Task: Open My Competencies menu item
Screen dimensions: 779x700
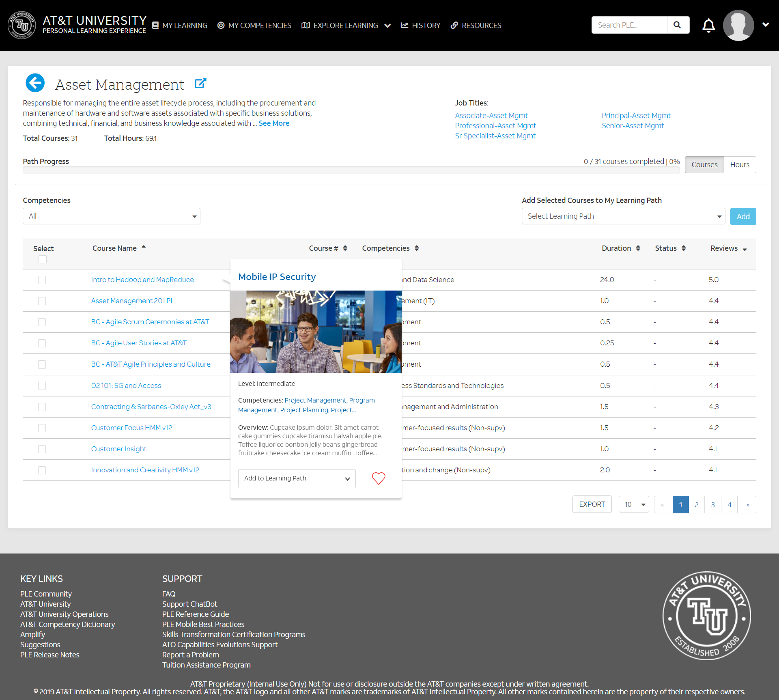Action: click(254, 25)
